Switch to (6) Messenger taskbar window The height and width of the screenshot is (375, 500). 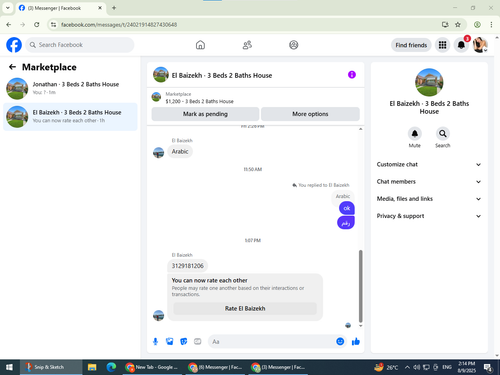215,367
